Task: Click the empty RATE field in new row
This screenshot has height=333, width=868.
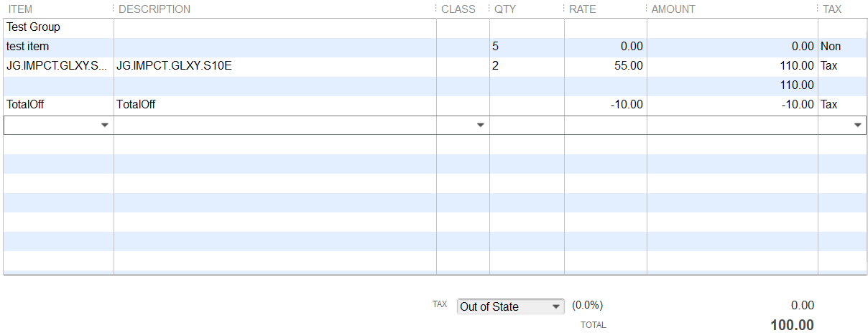Action: [606, 125]
